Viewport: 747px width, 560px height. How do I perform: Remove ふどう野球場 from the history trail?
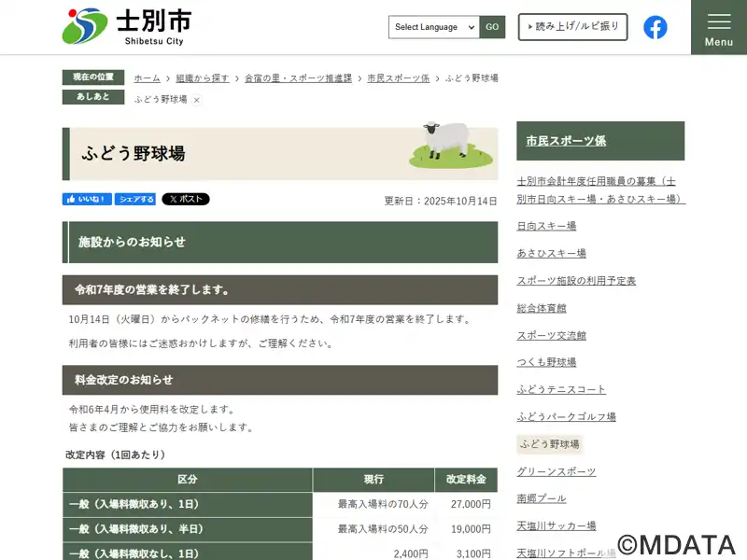(x=197, y=100)
